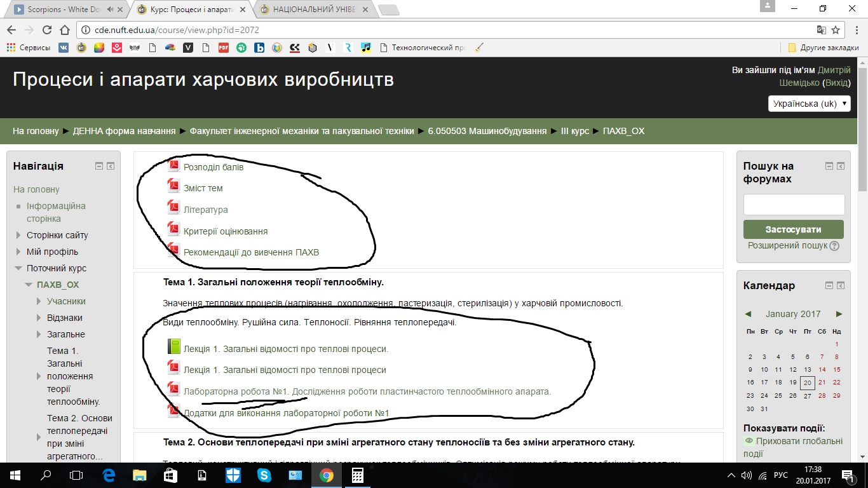
Task: Open ДЕННА форма навчання in the breadcrumb
Action: [124, 131]
